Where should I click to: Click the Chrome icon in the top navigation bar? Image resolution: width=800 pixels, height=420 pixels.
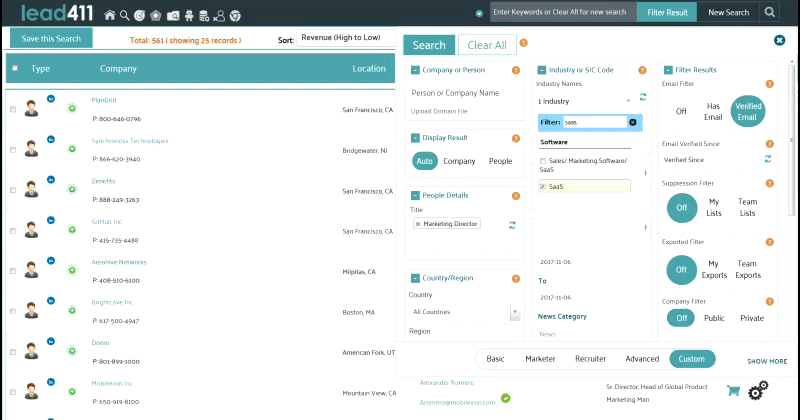235,15
